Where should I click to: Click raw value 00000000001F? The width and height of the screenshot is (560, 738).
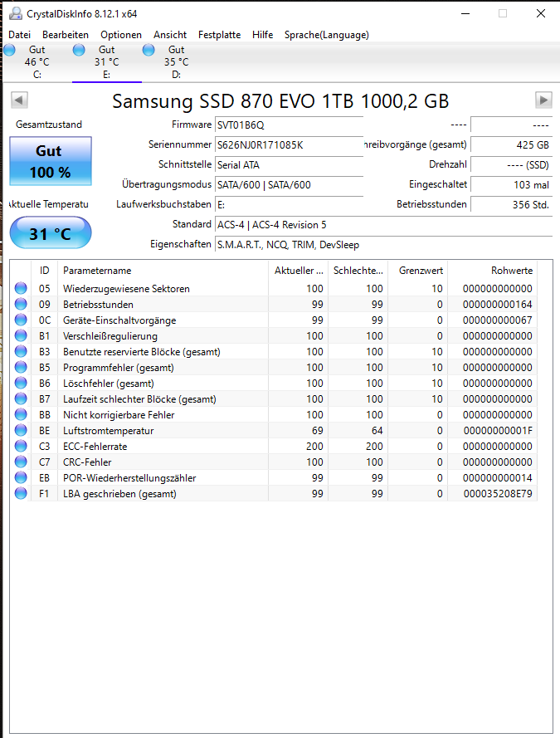pos(498,431)
